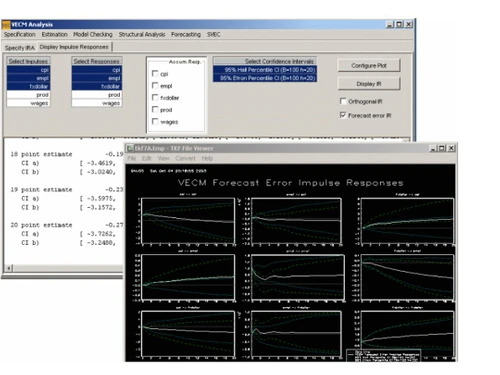
Task: Select cpi in Select Impulses list
Action: pyautogui.click(x=29, y=70)
